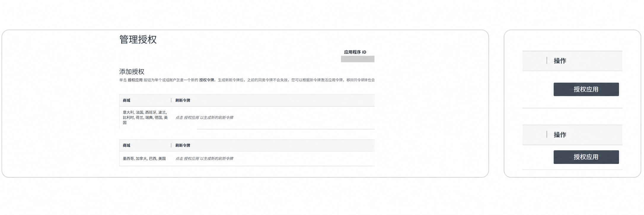Click 商城 header above the 墨西哥 row

click(127, 146)
